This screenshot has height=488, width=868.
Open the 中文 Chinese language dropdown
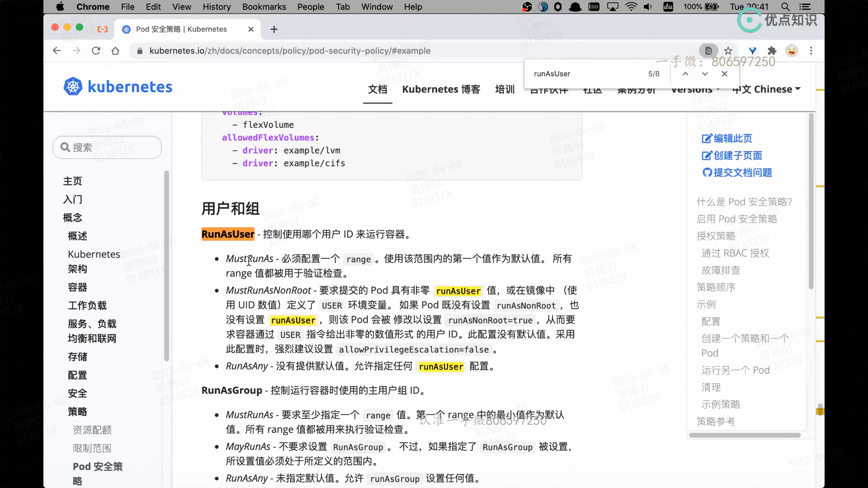[769, 89]
